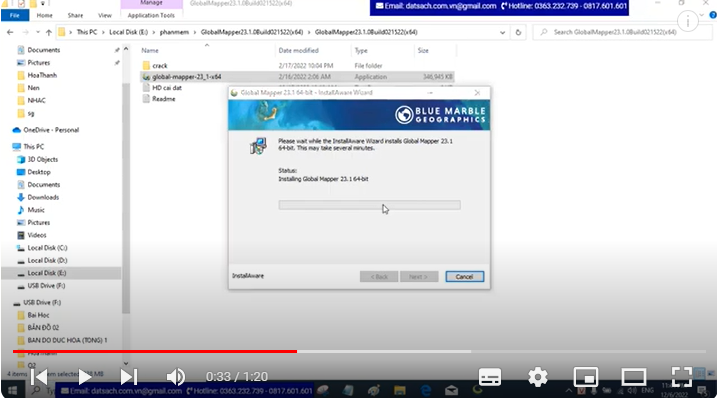Select This PC in navigation pane
Viewport: 717px width, 398px height.
tap(33, 147)
